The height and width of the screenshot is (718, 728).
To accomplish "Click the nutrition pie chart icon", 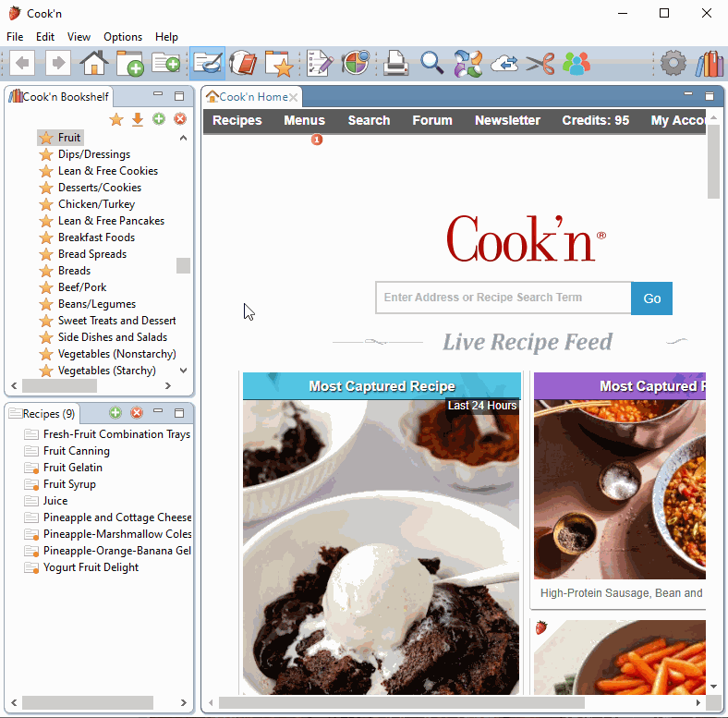I will [x=356, y=64].
